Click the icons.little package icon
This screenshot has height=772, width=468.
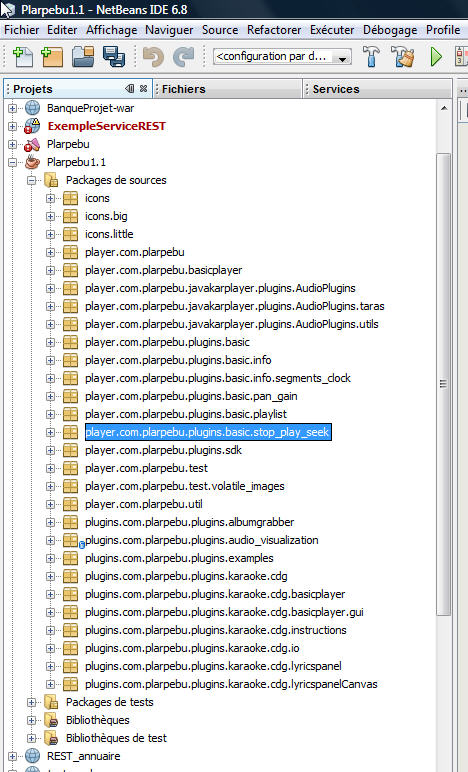[x=70, y=234]
